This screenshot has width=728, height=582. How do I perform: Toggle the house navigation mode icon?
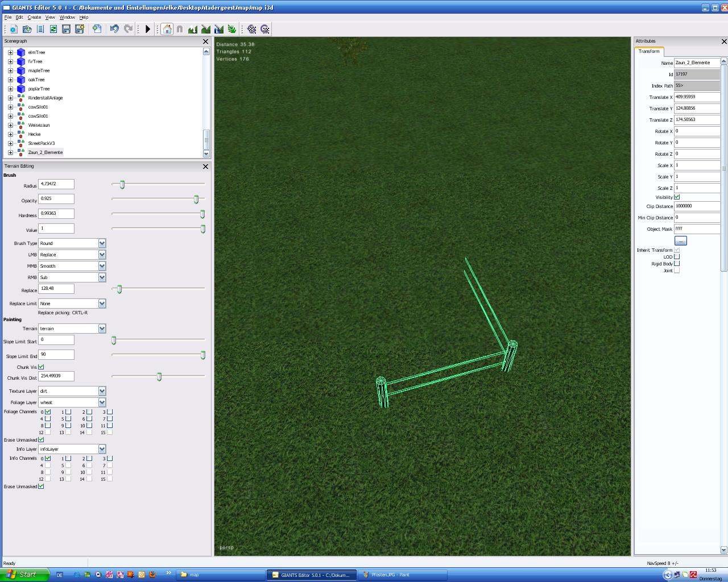tap(167, 29)
